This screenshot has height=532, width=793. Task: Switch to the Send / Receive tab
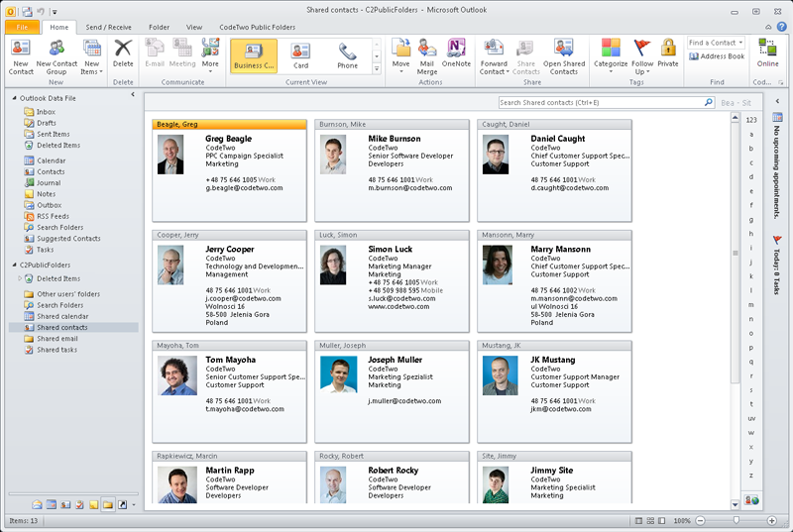tap(108, 28)
